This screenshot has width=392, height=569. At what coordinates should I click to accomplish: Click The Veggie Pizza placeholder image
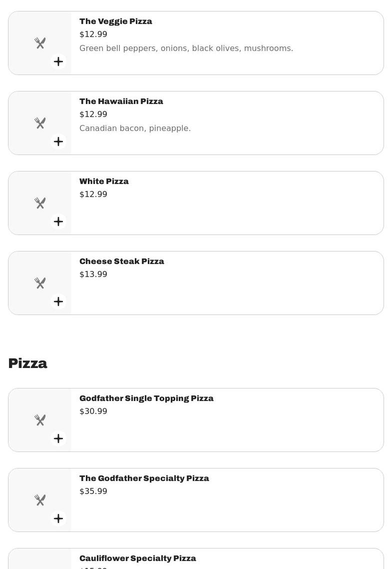pyautogui.click(x=40, y=43)
